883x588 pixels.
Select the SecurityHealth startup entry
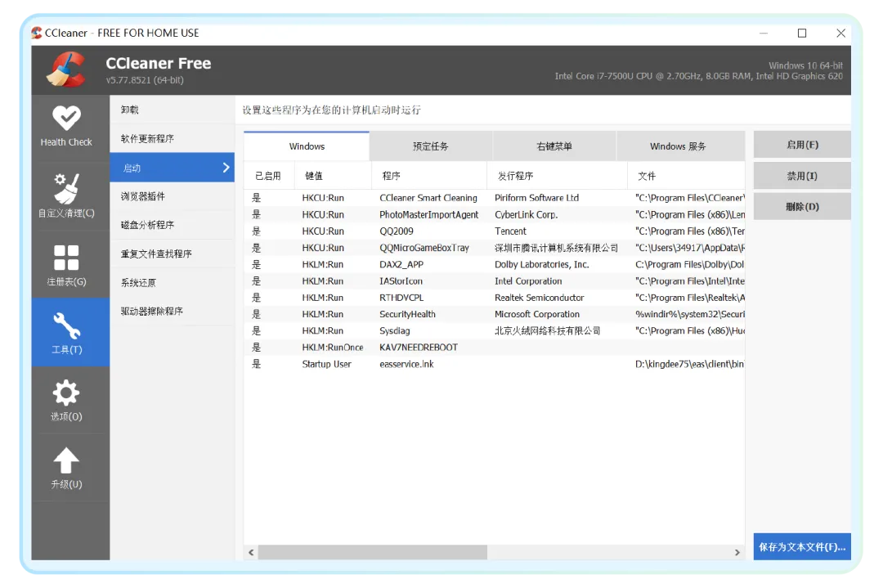coord(495,314)
